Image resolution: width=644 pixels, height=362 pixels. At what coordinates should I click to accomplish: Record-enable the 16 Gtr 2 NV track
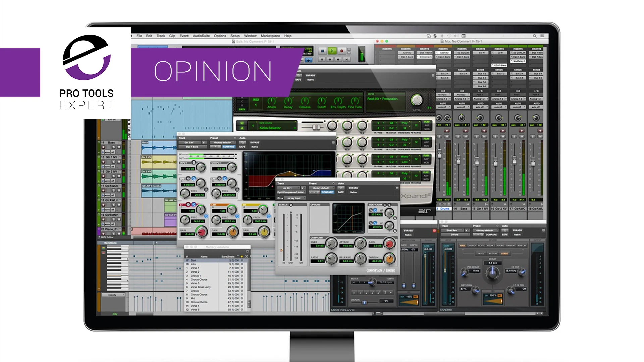pyautogui.click(x=103, y=176)
